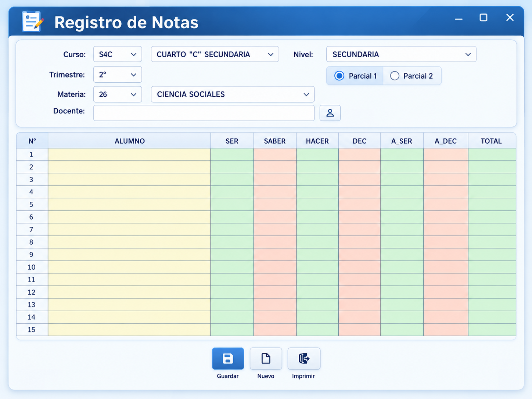Click the A_DEC cell in row 2
The image size is (532, 399).
click(x=446, y=167)
